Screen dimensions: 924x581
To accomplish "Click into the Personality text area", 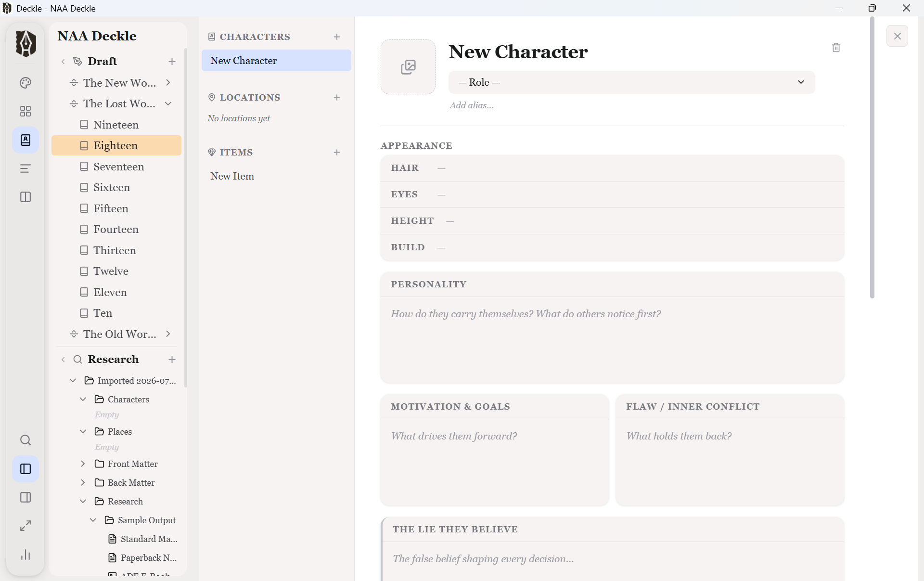I will pyautogui.click(x=612, y=340).
